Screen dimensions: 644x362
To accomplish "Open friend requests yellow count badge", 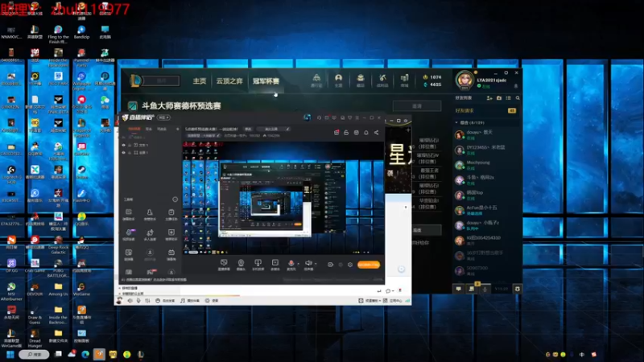I will click(x=512, y=110).
